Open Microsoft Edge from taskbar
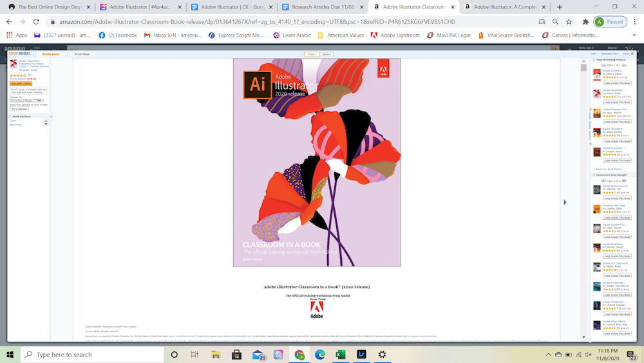Screen dimensions: 644x363 point(319,355)
